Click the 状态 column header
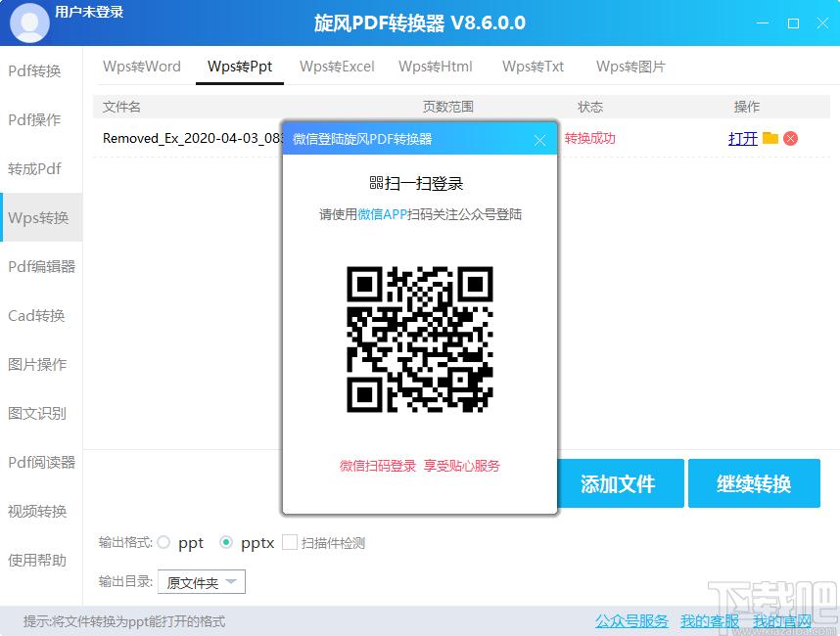840x636 pixels. click(x=590, y=107)
